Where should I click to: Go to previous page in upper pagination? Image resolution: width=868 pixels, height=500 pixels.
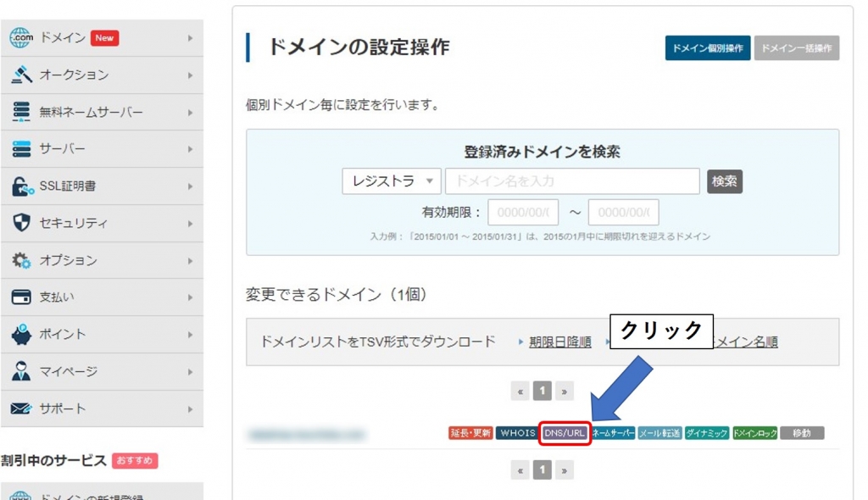point(520,392)
